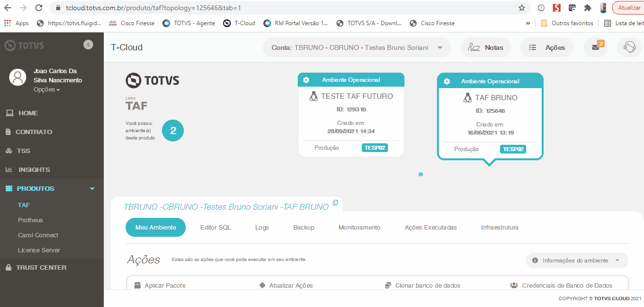Click the Atualizar Ações action

(287, 285)
